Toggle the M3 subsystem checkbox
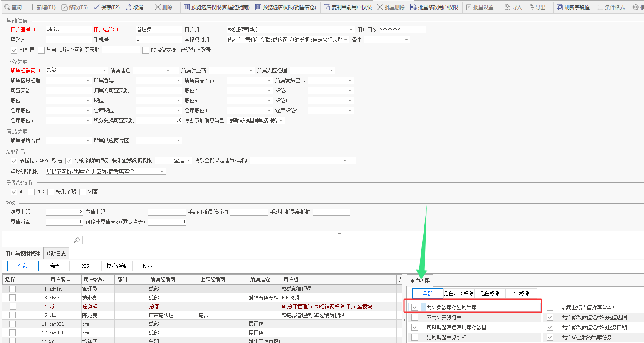644x343 pixels. pos(14,192)
